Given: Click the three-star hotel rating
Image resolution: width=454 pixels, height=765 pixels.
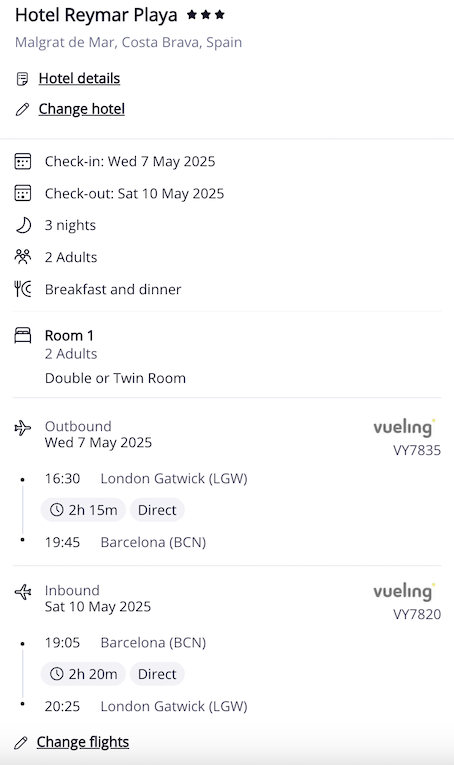Looking at the screenshot, I should coord(206,15).
